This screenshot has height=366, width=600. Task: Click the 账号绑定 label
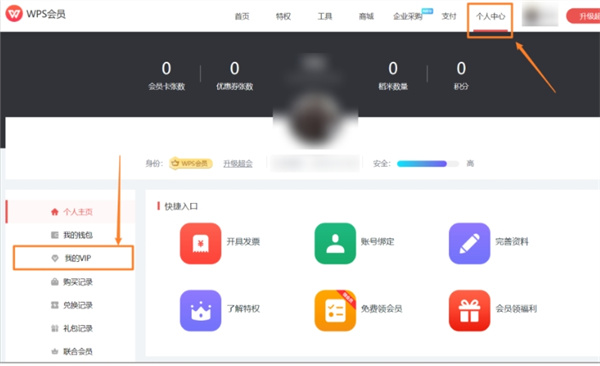(378, 242)
